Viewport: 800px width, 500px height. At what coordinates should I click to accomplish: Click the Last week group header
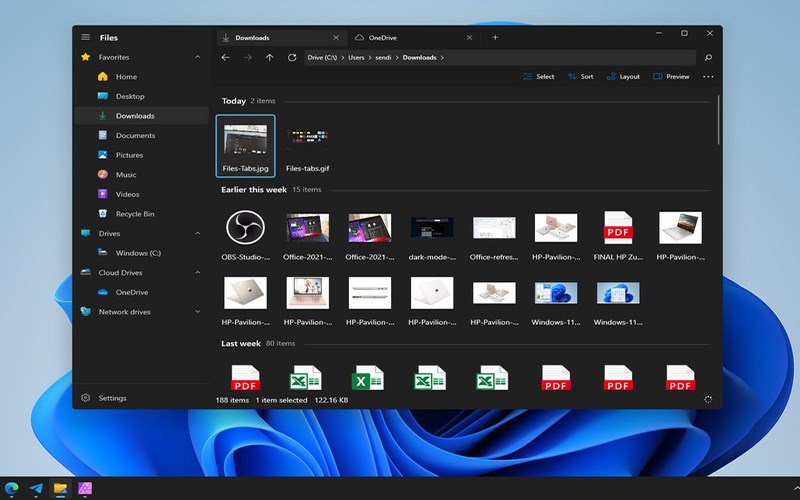[241, 343]
